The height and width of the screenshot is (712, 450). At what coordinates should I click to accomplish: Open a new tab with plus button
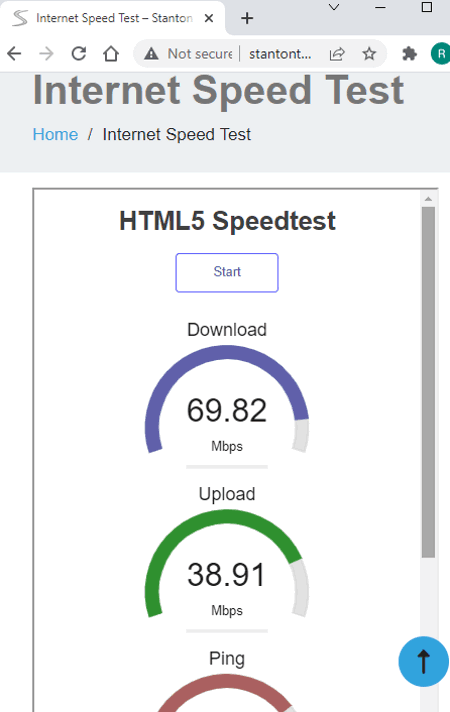coord(247,18)
